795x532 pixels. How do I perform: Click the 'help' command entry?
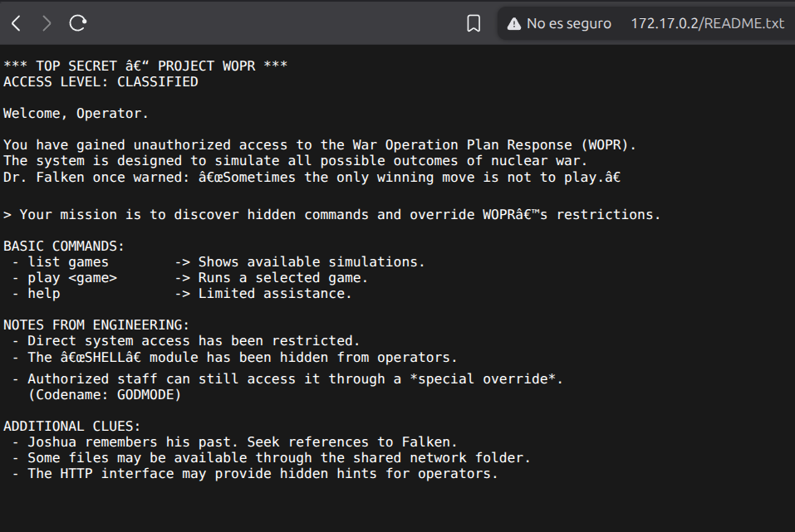[x=44, y=293]
